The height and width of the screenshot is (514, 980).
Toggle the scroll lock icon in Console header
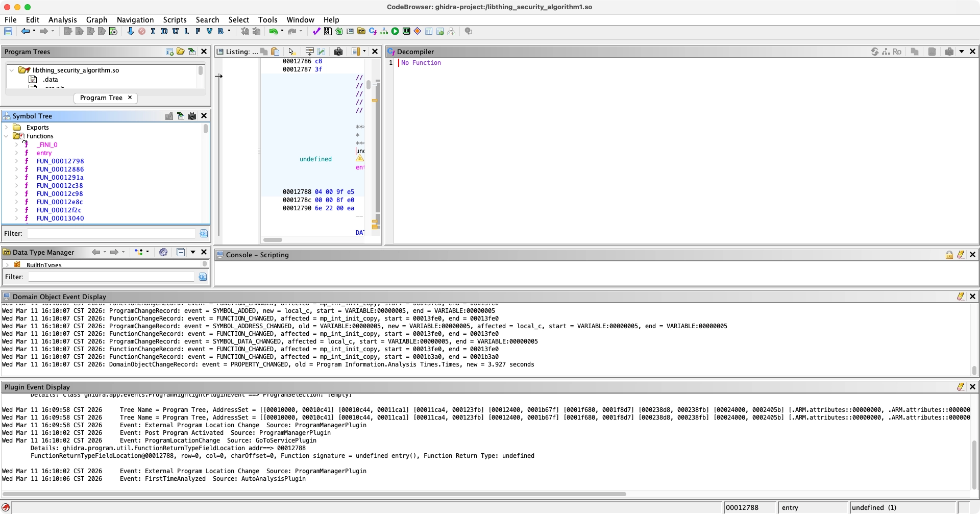949,255
